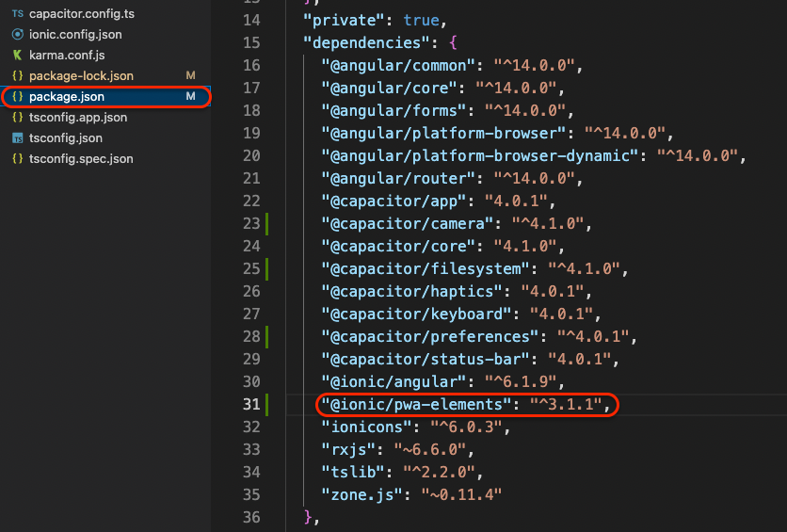Click "@capacitor/status-bar" dependency name
This screenshot has width=787, height=532.
(x=426, y=359)
